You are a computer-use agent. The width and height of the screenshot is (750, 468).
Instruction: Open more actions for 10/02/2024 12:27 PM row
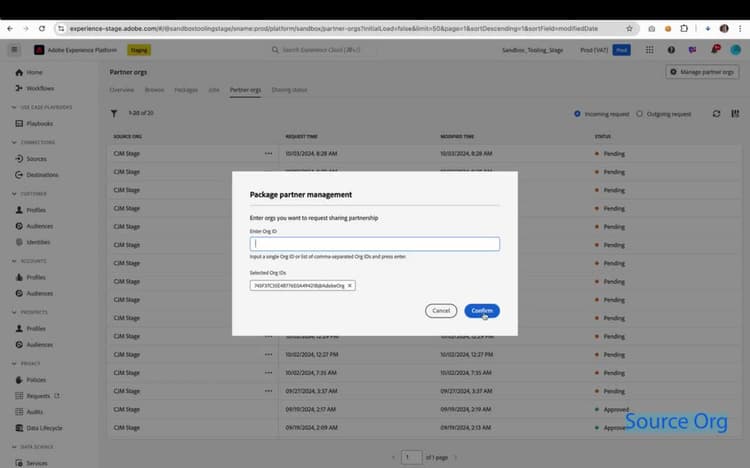[x=268, y=355]
